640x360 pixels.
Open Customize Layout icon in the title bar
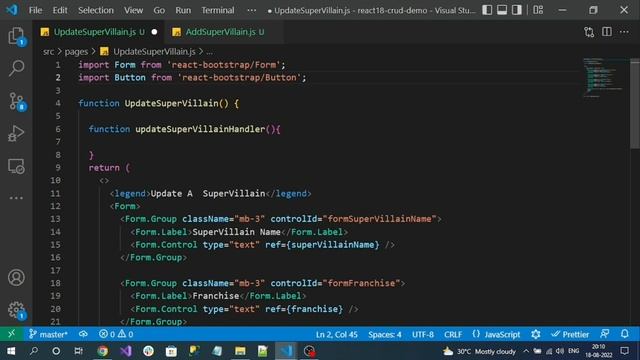click(x=538, y=10)
